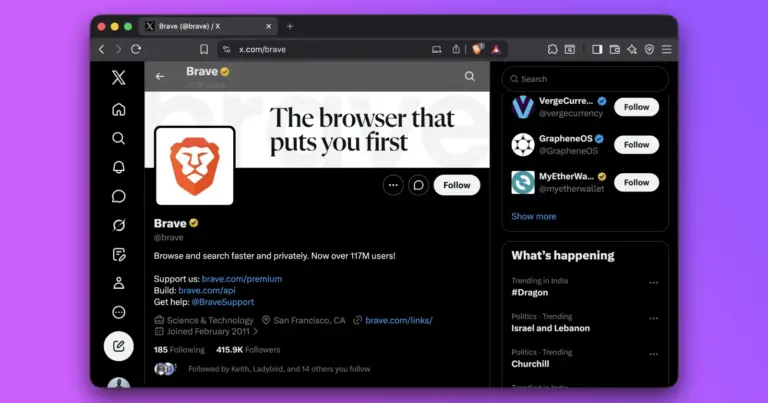Open Messages chat bubble in sidebar

pyautogui.click(x=119, y=196)
